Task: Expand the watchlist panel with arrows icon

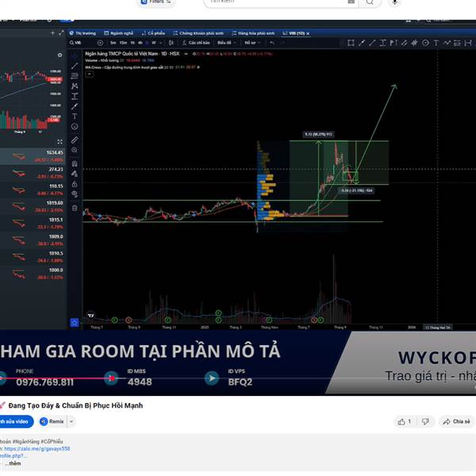Action: 61,33
